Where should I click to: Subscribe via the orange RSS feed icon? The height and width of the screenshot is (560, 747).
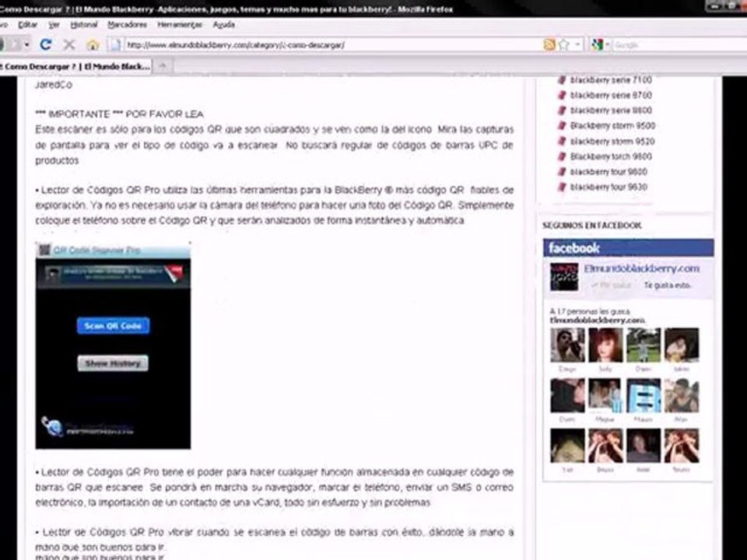coord(549,45)
